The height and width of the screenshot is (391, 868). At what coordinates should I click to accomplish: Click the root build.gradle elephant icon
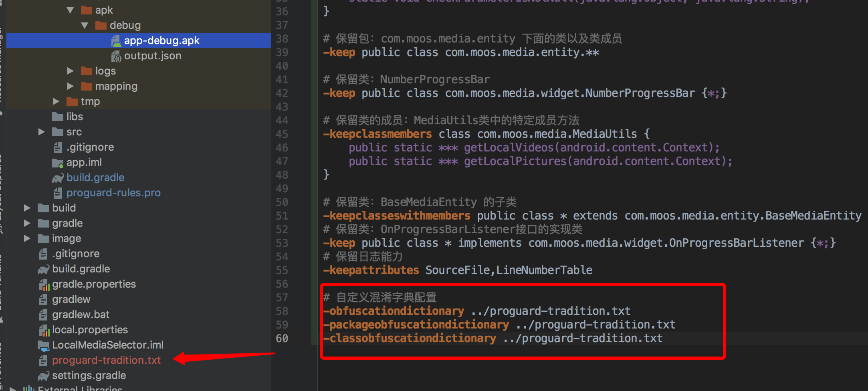[43, 269]
